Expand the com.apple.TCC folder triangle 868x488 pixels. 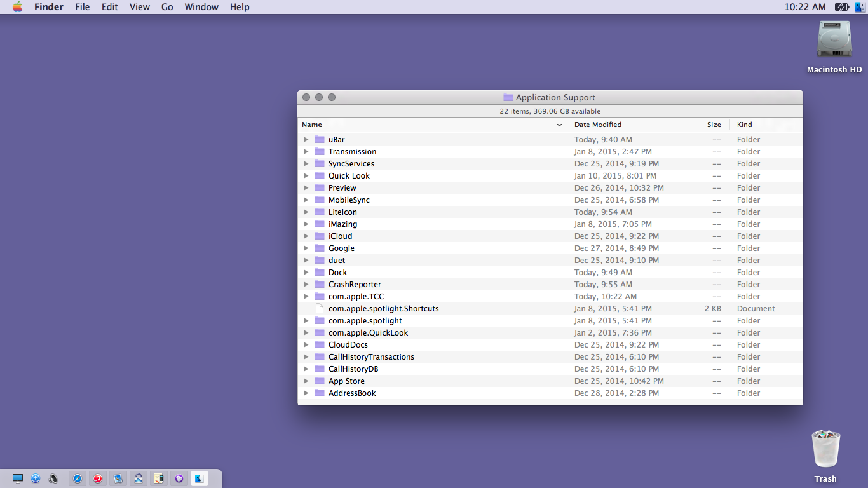coord(306,297)
